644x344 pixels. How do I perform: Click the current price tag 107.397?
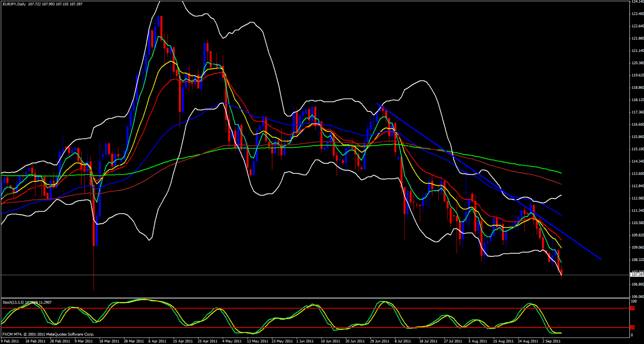coord(636,275)
